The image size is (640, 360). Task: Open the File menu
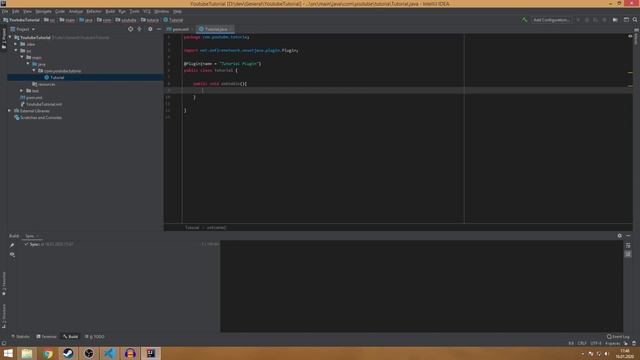tap(5, 11)
